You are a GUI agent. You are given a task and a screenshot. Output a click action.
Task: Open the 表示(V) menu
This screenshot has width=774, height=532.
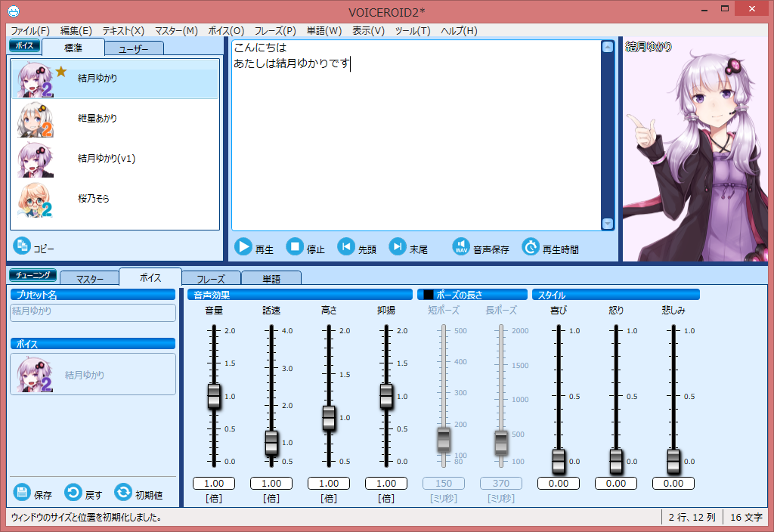tap(368, 30)
